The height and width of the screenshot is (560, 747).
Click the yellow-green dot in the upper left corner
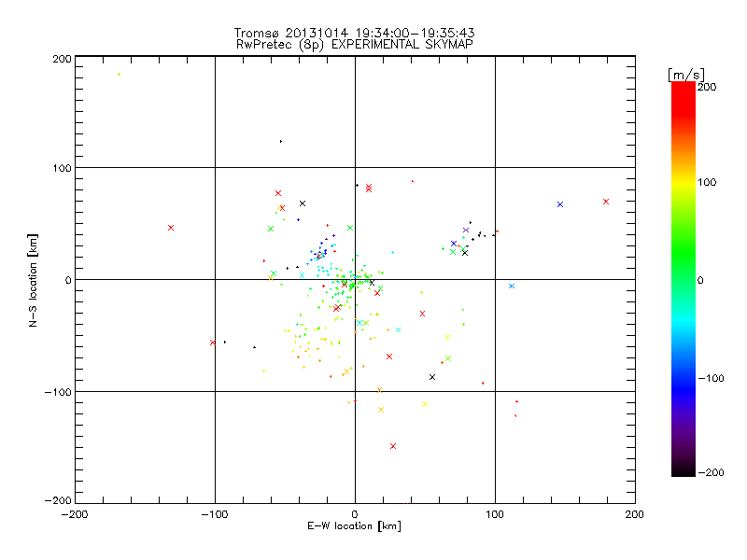pyautogui.click(x=119, y=75)
